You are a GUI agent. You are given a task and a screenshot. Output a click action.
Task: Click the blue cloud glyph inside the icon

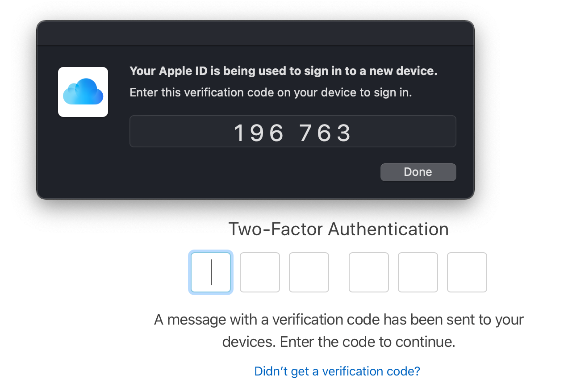(x=83, y=92)
